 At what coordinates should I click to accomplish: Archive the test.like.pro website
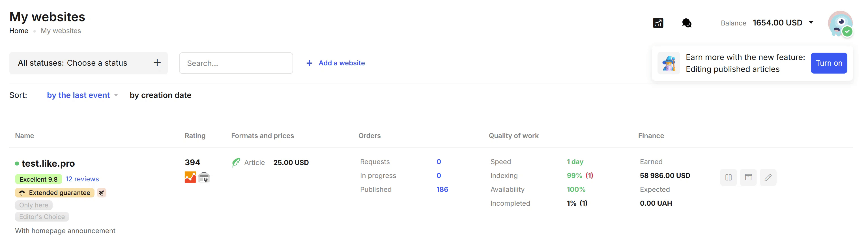pyautogui.click(x=748, y=177)
